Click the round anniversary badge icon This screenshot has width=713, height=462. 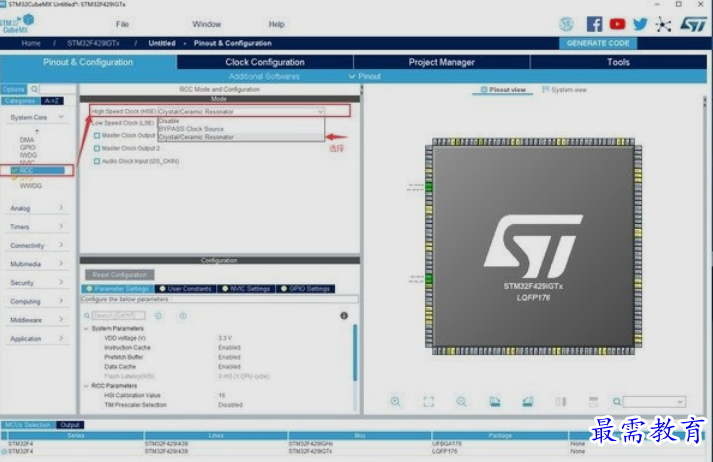tap(566, 24)
